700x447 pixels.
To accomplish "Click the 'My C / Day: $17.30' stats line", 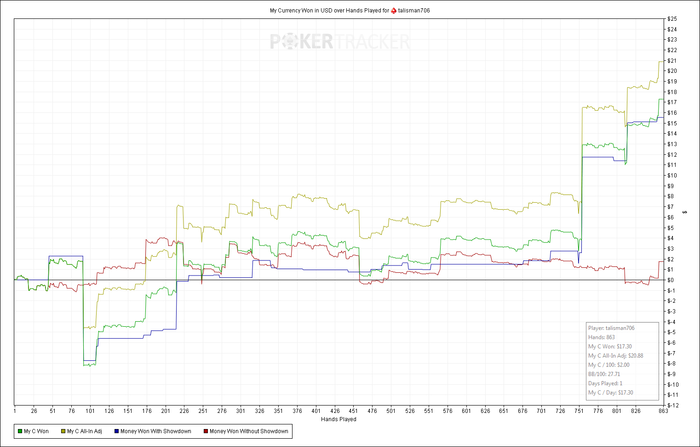I will click(x=612, y=393).
